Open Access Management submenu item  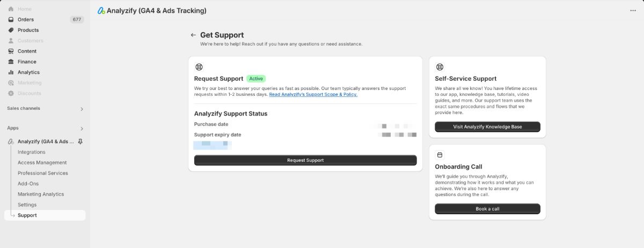pyautogui.click(x=42, y=162)
